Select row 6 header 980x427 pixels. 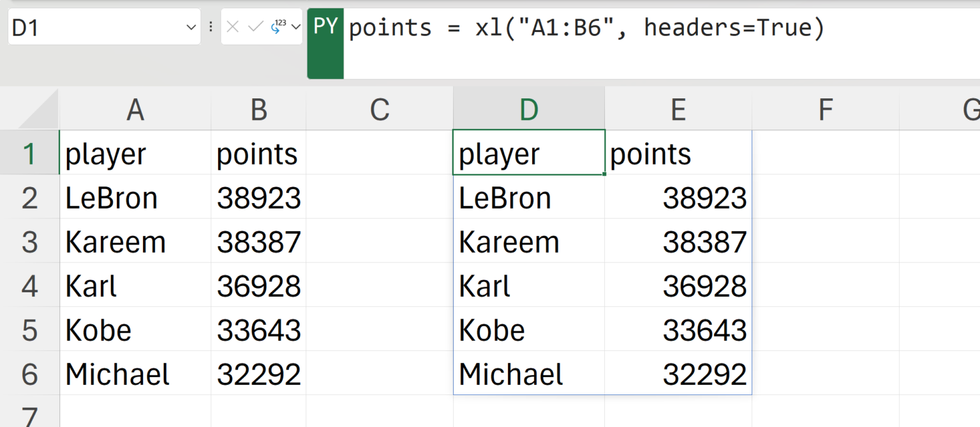(x=29, y=375)
